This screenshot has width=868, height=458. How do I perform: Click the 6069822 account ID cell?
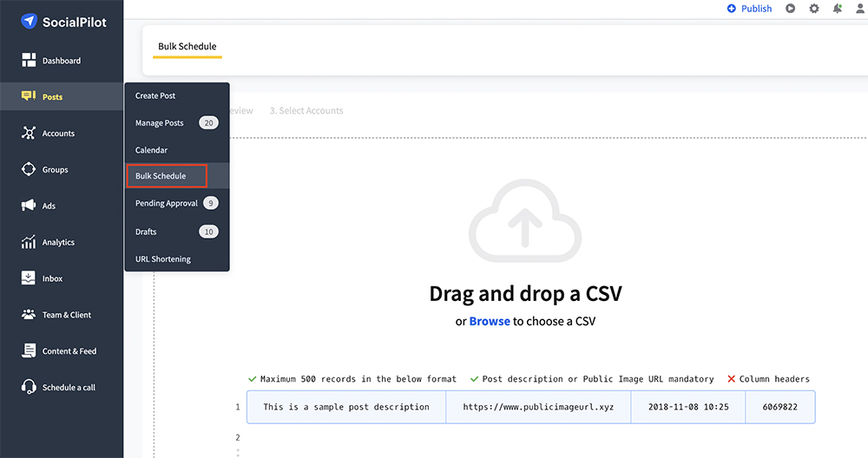tap(780, 407)
